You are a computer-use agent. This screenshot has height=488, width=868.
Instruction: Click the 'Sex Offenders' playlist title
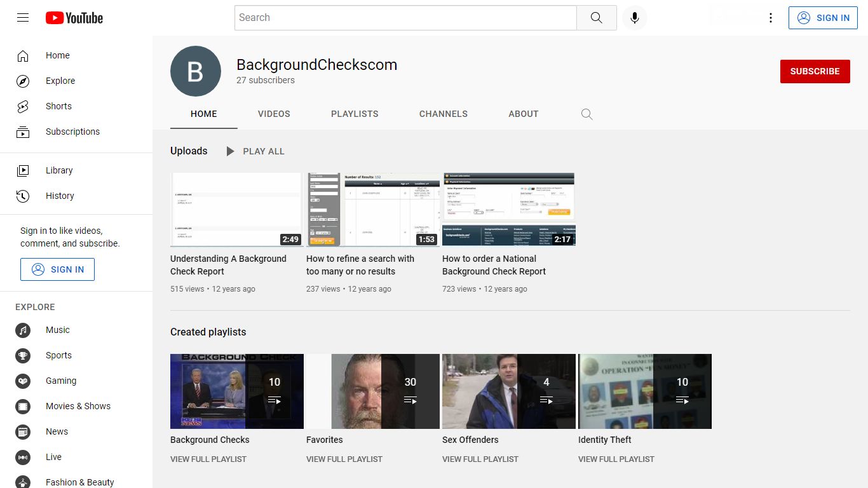click(x=470, y=440)
